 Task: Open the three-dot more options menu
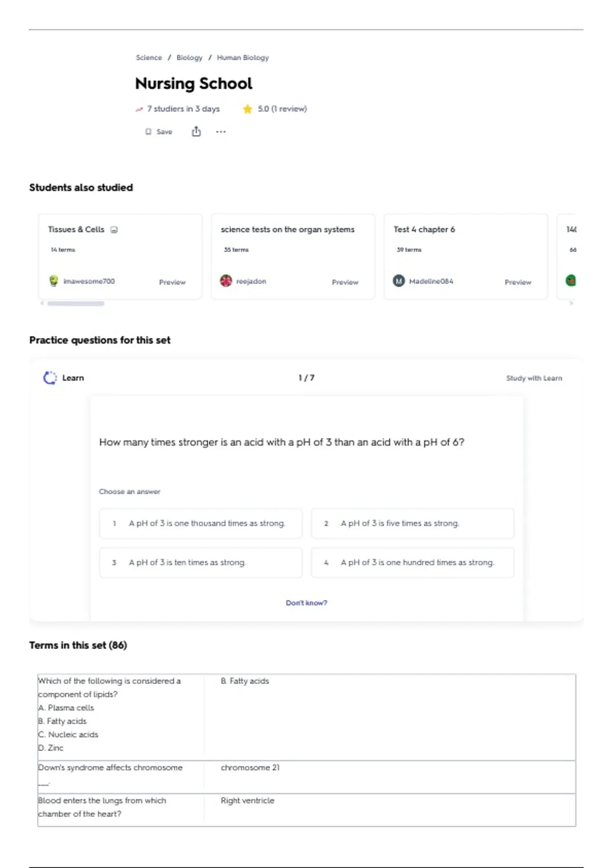click(221, 132)
